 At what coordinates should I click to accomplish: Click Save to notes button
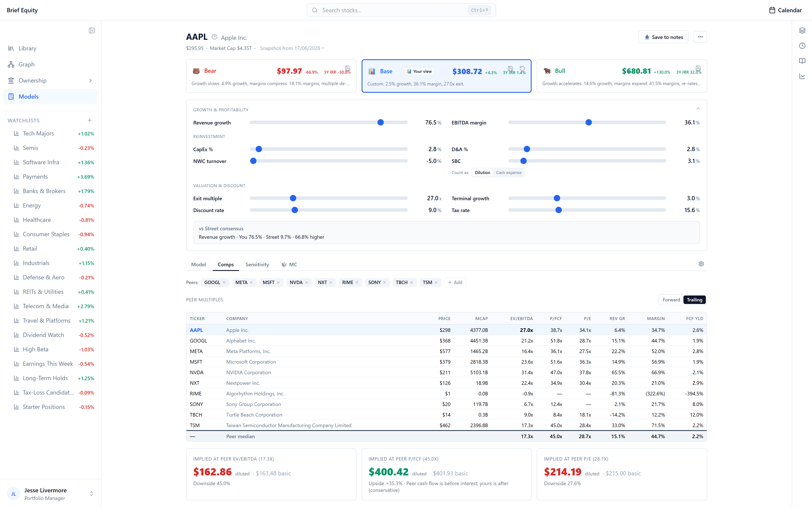pos(663,37)
